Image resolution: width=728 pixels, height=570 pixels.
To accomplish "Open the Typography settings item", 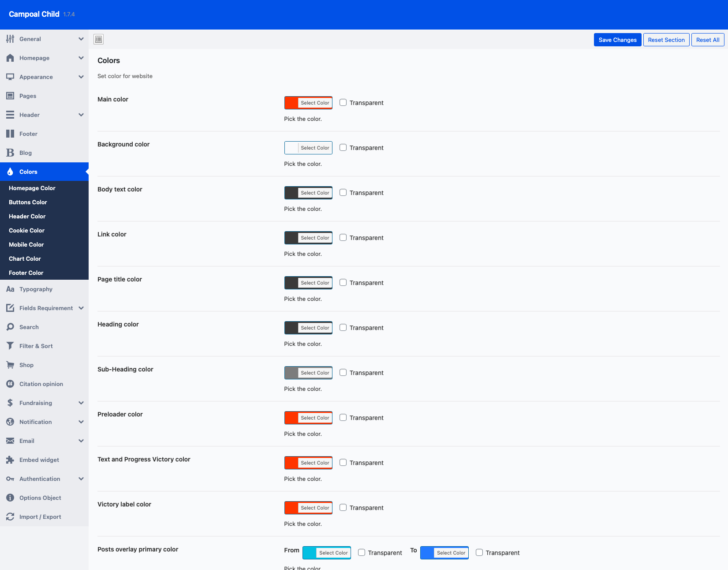I will (36, 289).
